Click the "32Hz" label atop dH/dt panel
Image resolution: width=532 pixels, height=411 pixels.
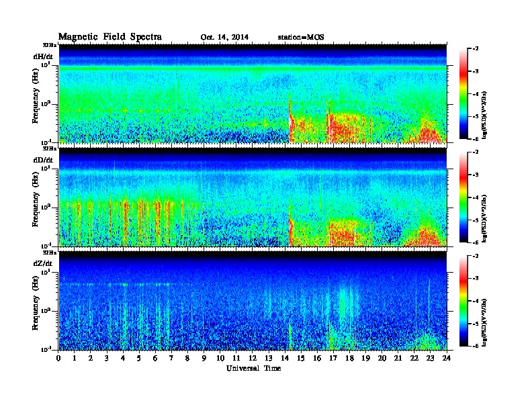(50, 45)
